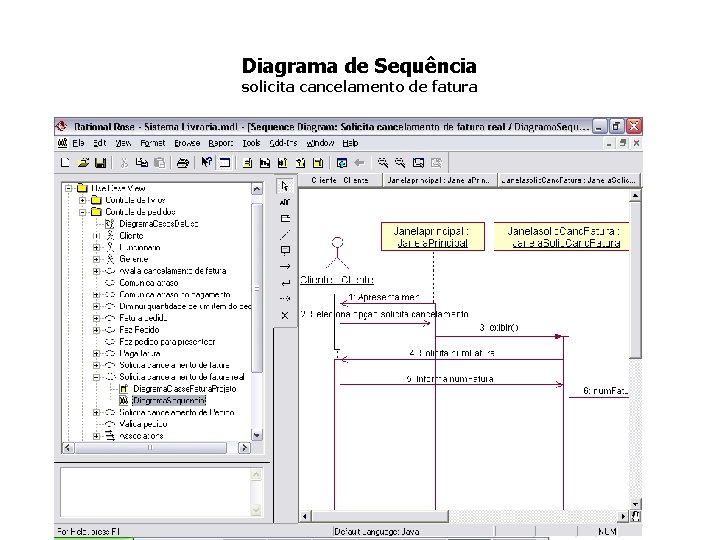
Task: Click the Browse Class Diagram icon
Action: 248,162
